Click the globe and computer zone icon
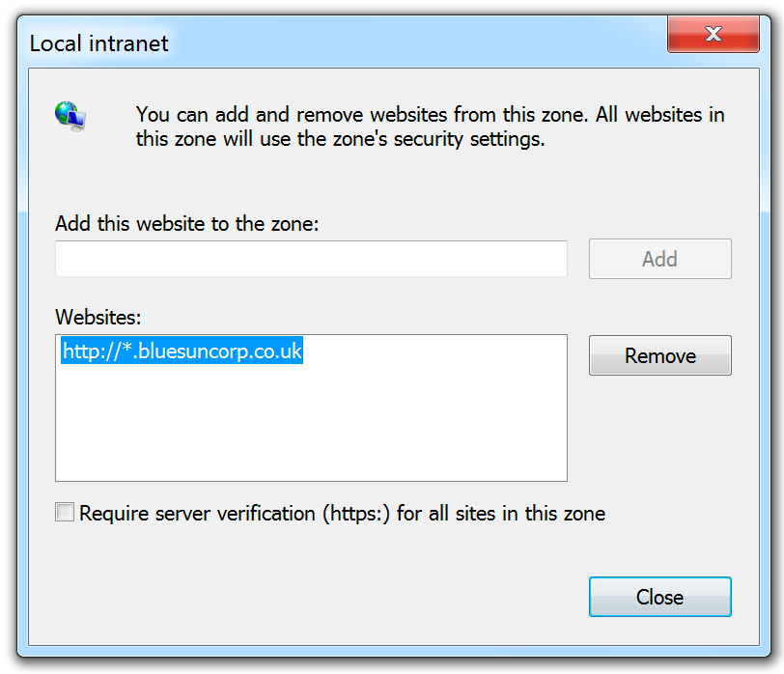784x674 pixels. [70, 116]
